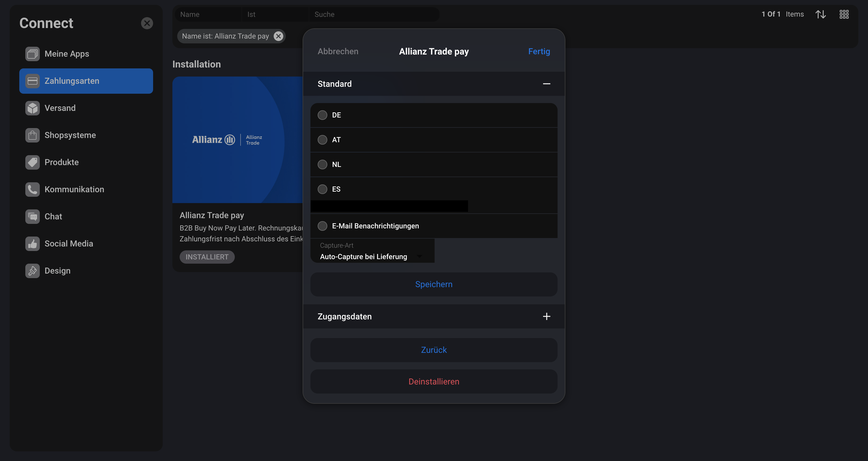Select Zahlungsarten in sidebar
The width and height of the screenshot is (868, 461).
point(86,81)
